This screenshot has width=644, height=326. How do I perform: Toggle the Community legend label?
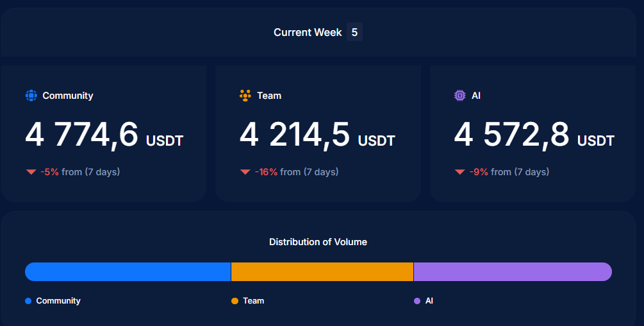(58, 301)
